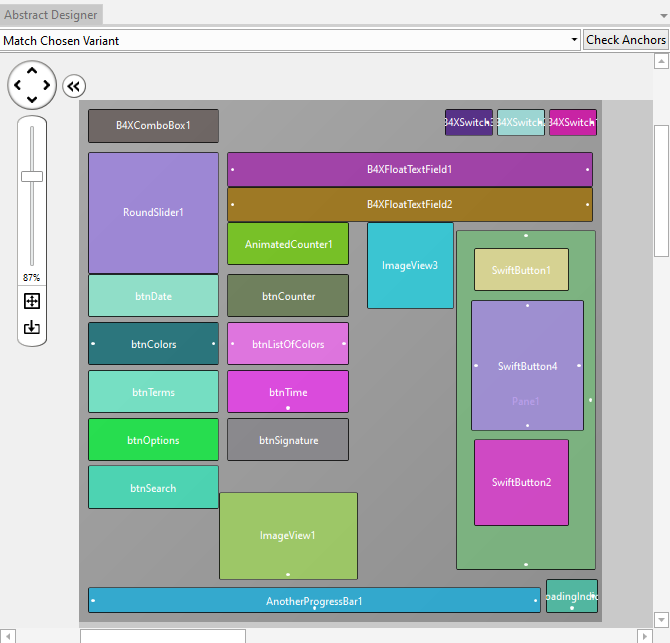Screen dimensions: 670x643
Task: Click the horizontal scrollbar thumb
Action: tap(163, 636)
